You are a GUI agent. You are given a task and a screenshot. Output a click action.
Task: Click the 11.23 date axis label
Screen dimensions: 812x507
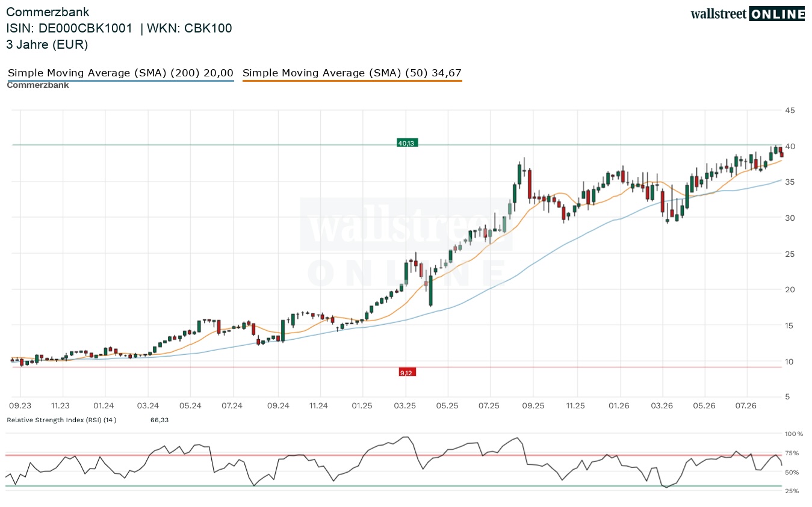(x=61, y=406)
